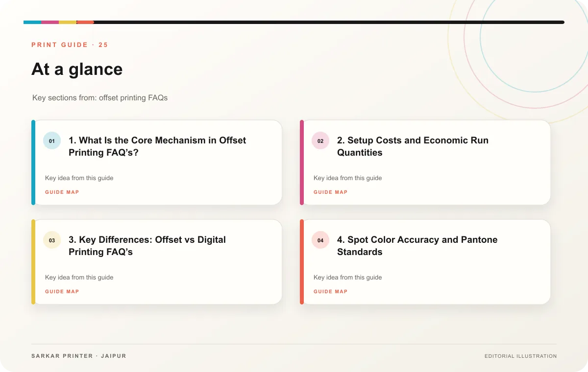
Task: Click the "EDITORIAL ILLUSTRATION" footer label
Action: click(521, 356)
